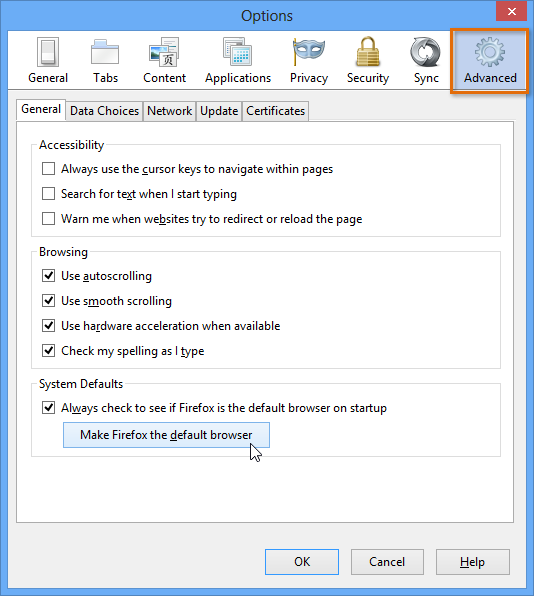This screenshot has width=534, height=596.
Task: Select the Advanced gear panel
Action: [490, 61]
